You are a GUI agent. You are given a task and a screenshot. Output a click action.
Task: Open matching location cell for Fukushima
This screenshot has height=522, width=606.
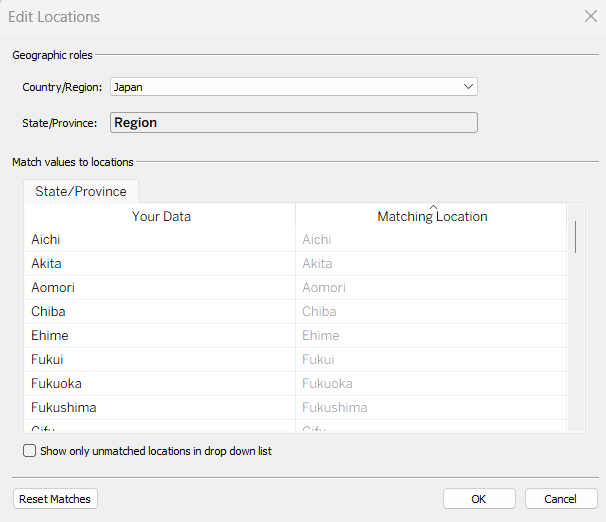coord(430,408)
